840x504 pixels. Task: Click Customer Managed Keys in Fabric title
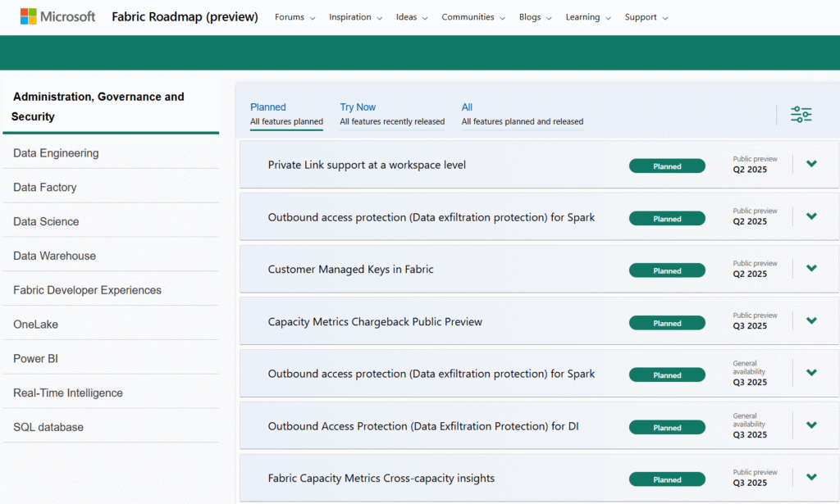click(351, 269)
